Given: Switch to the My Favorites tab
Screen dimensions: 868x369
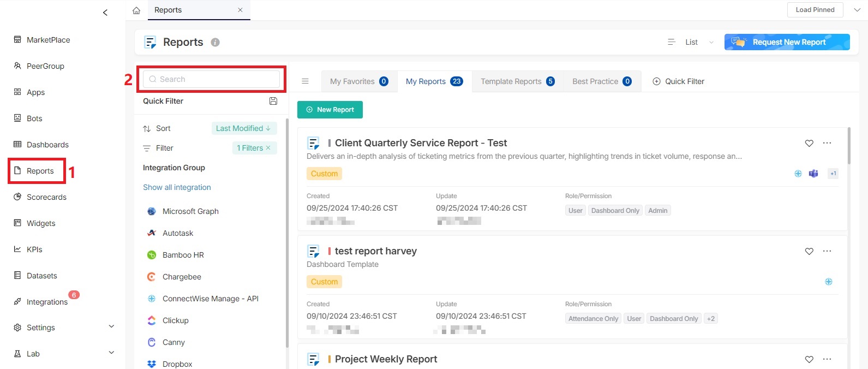Looking at the screenshot, I should 358,81.
